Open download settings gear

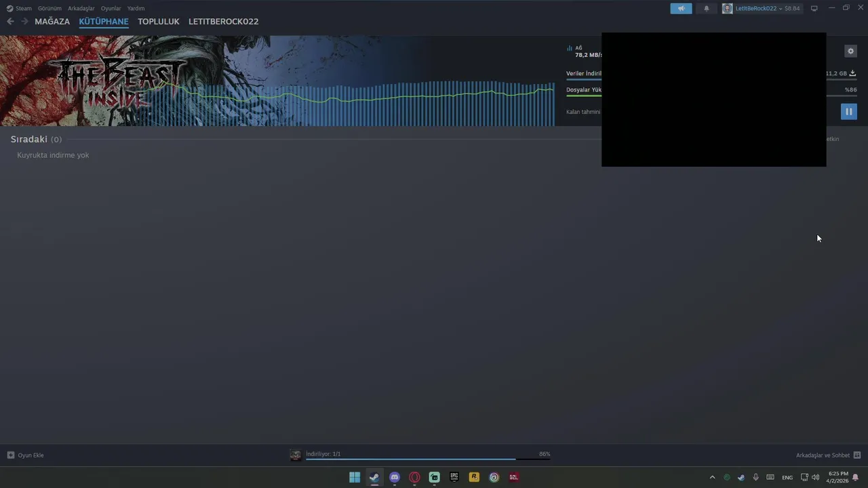850,51
